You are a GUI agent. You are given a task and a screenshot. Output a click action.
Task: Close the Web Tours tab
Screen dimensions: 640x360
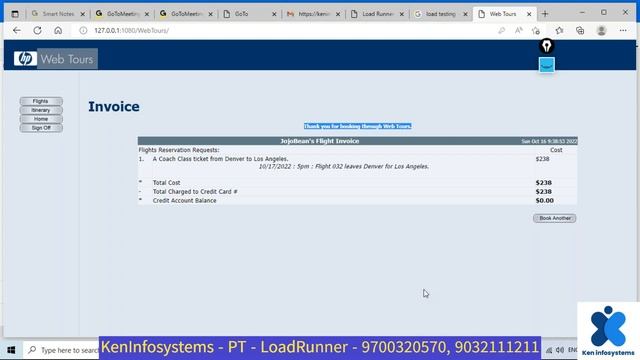pos(529,14)
